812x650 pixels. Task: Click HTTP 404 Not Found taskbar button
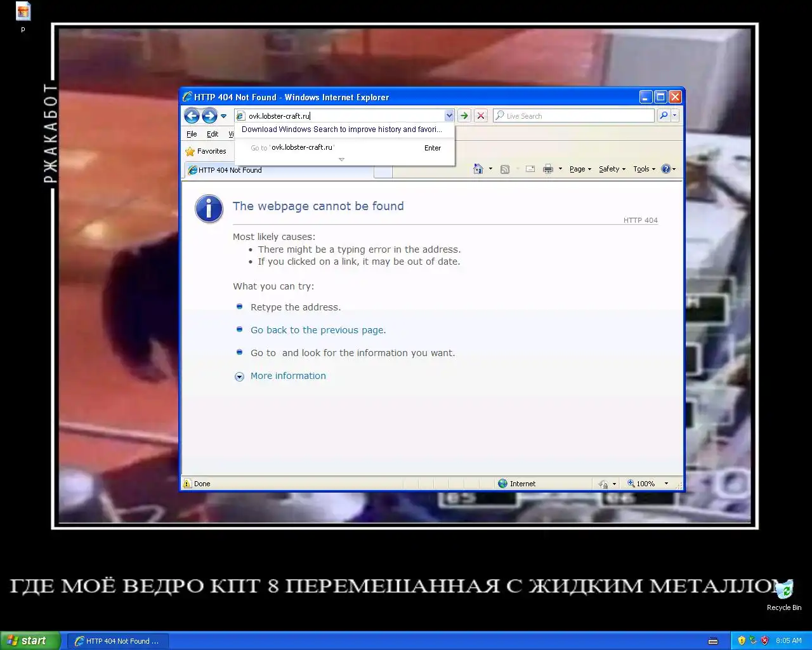point(117,641)
